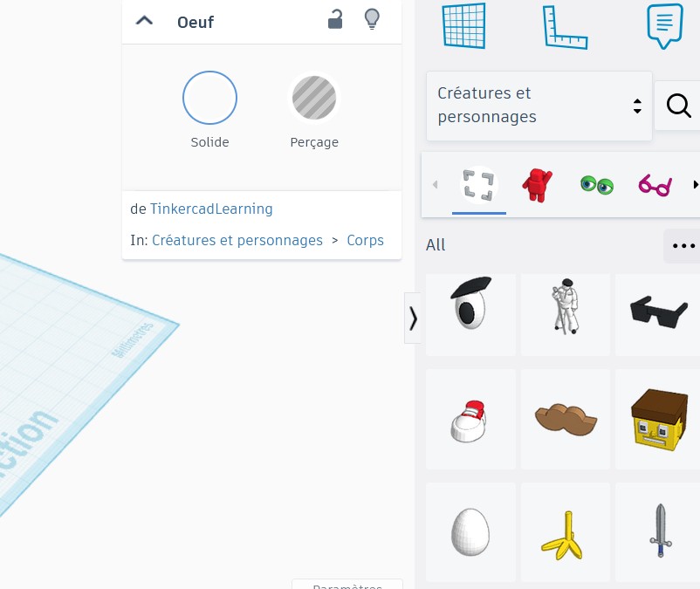Screen dimensions: 700x589
Task: Select the Ruler tool icon
Action: pos(565,27)
